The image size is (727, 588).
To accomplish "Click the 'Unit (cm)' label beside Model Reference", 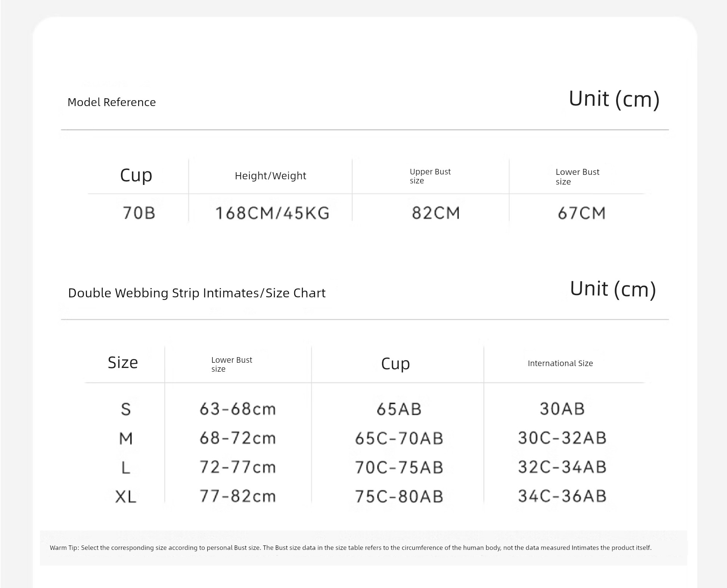I will point(614,99).
